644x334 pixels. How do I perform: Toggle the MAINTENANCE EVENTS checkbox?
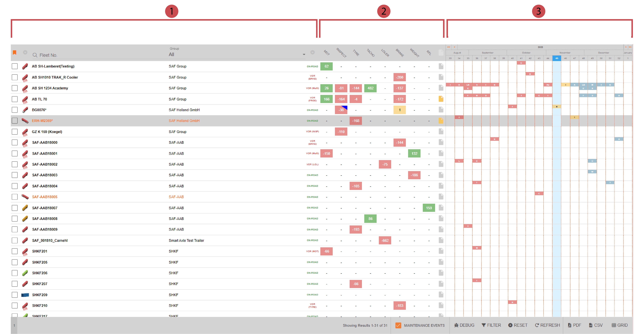[398, 325]
